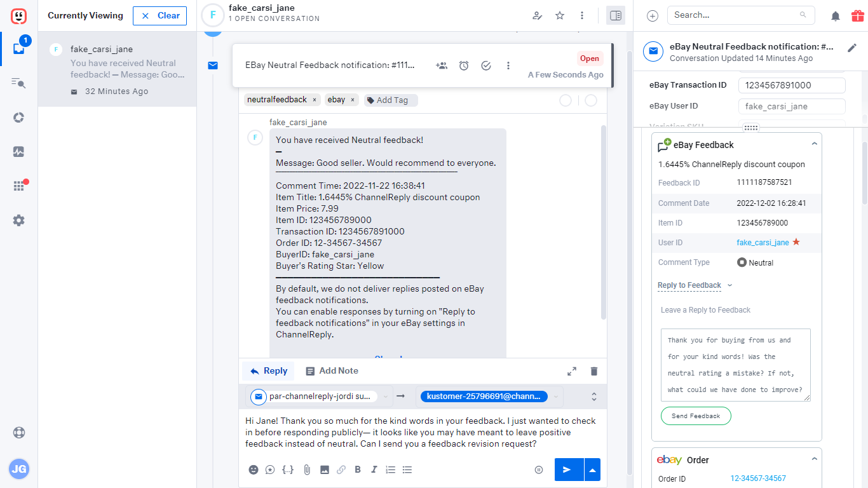Image resolution: width=868 pixels, height=488 pixels.
Task: Attach a file with paperclip icon
Action: tap(306, 470)
